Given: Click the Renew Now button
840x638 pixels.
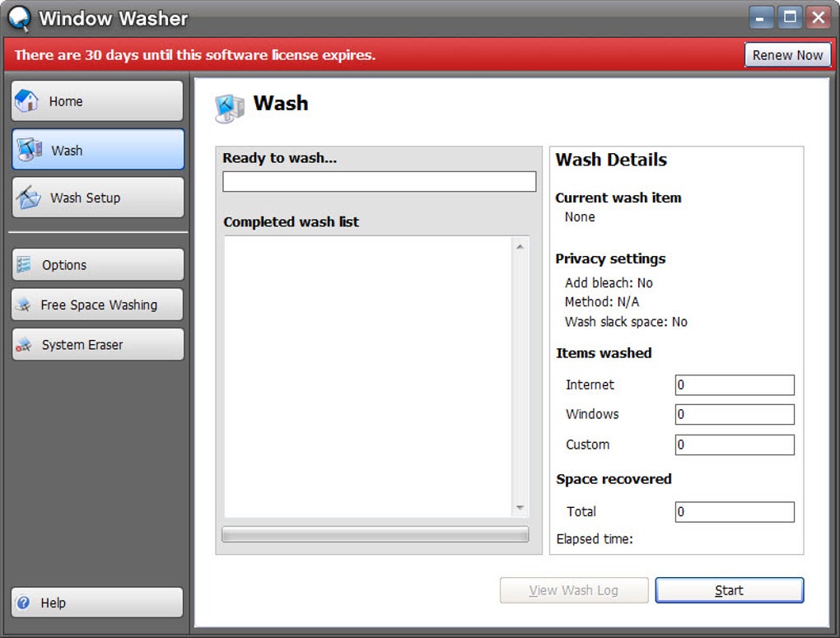Looking at the screenshot, I should coord(787,55).
